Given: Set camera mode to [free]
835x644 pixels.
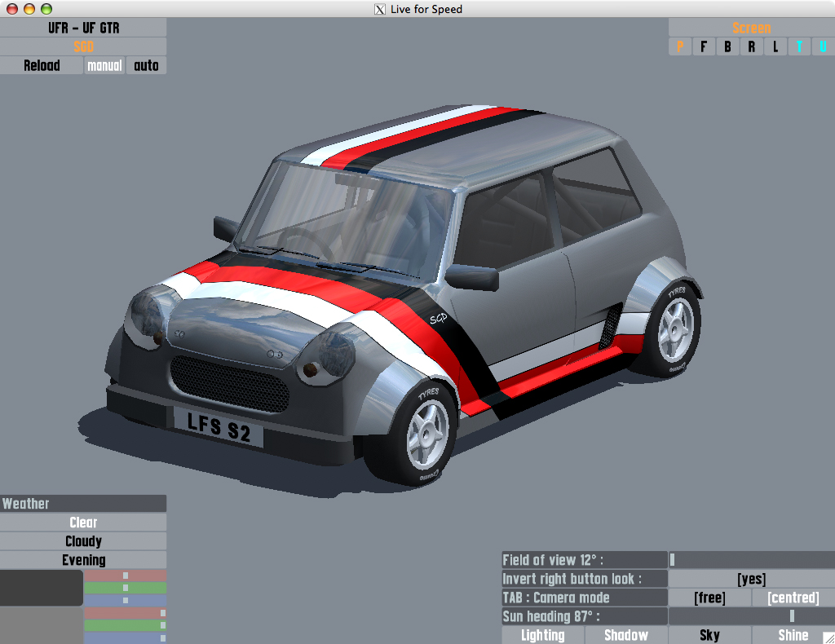Looking at the screenshot, I should pos(709,598).
